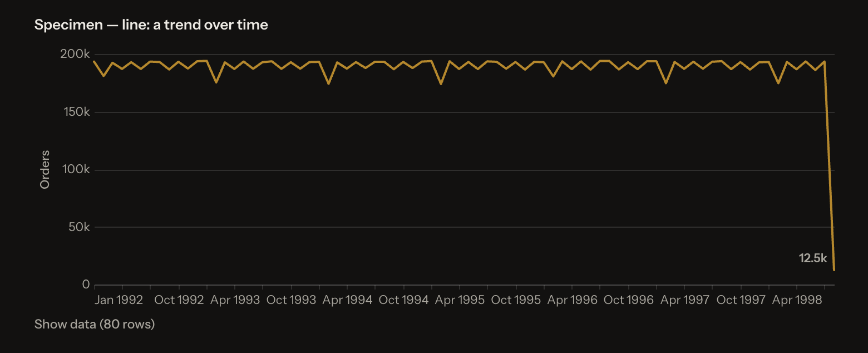Select the Oct 1996 x-axis label
The image size is (868, 353).
click(x=628, y=300)
